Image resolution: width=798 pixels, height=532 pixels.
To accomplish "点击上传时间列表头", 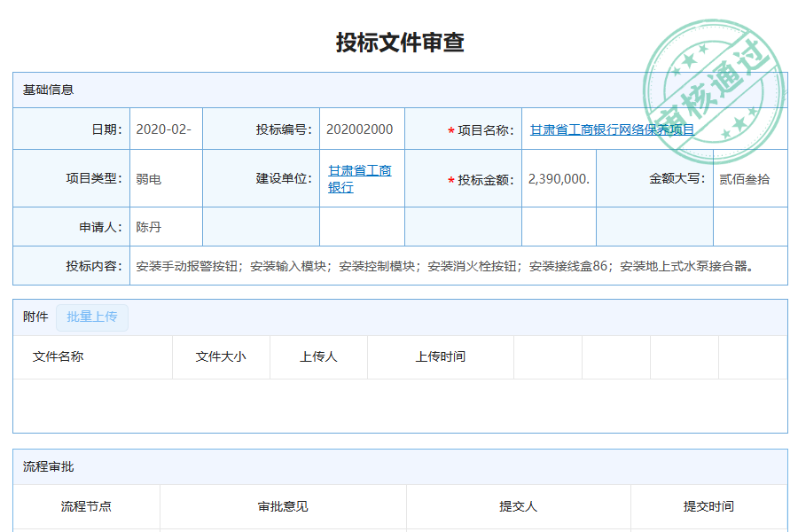I will [440, 356].
